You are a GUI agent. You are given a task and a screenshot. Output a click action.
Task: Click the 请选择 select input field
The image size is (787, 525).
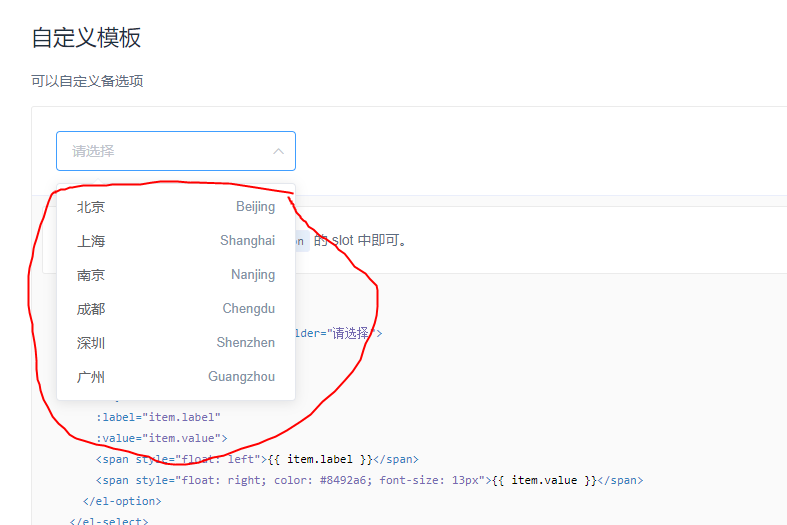point(176,151)
